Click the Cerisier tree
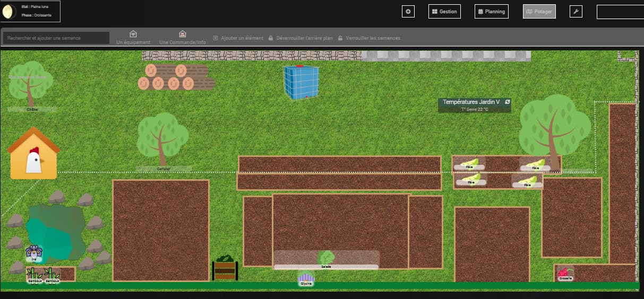This screenshot has width=644, height=299. point(162,139)
